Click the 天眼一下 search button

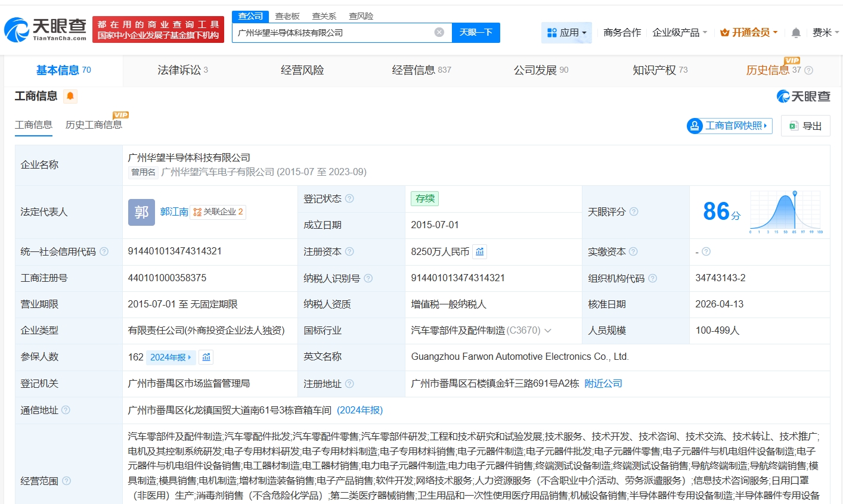(x=476, y=33)
